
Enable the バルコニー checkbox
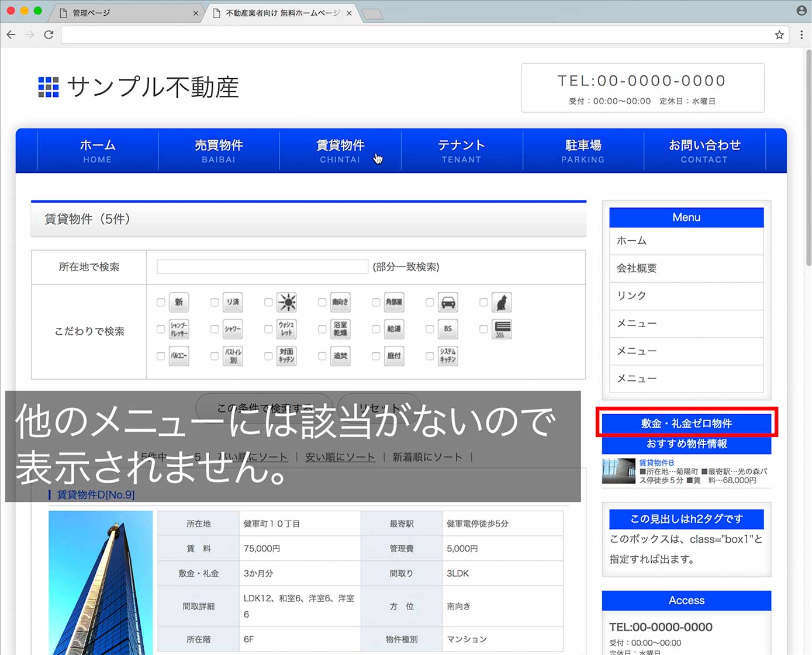(x=161, y=356)
